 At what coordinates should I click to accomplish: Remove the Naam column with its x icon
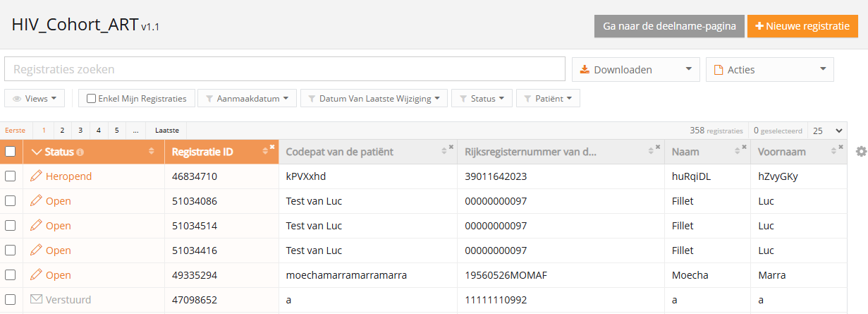pos(744,147)
